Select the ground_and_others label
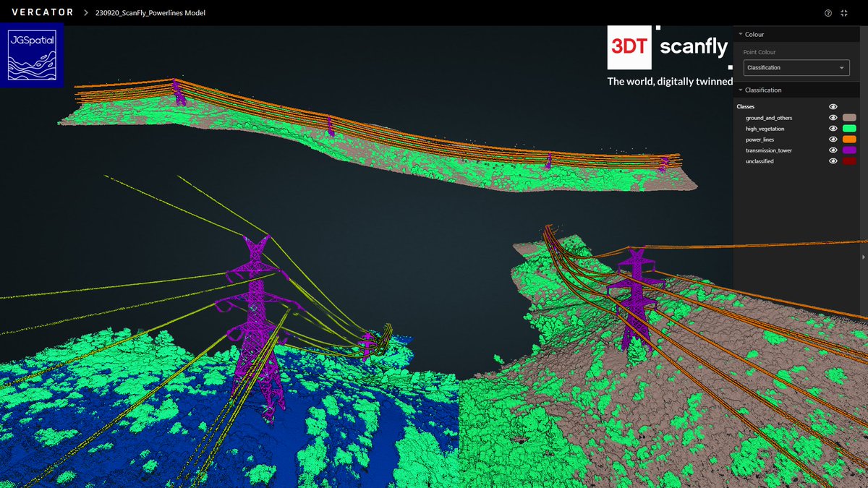The height and width of the screenshot is (488, 868). 769,118
